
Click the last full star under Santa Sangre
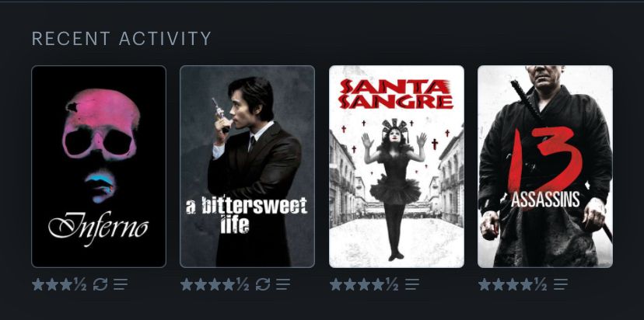(377, 284)
